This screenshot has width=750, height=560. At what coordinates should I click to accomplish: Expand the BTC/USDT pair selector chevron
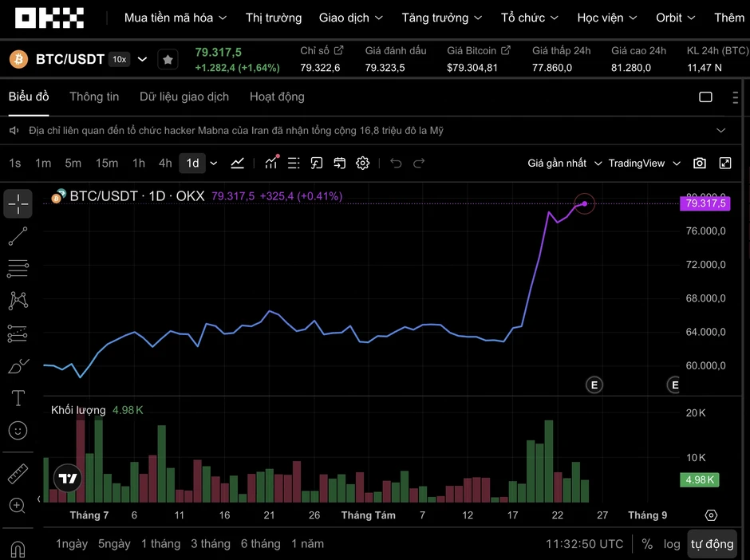click(142, 59)
